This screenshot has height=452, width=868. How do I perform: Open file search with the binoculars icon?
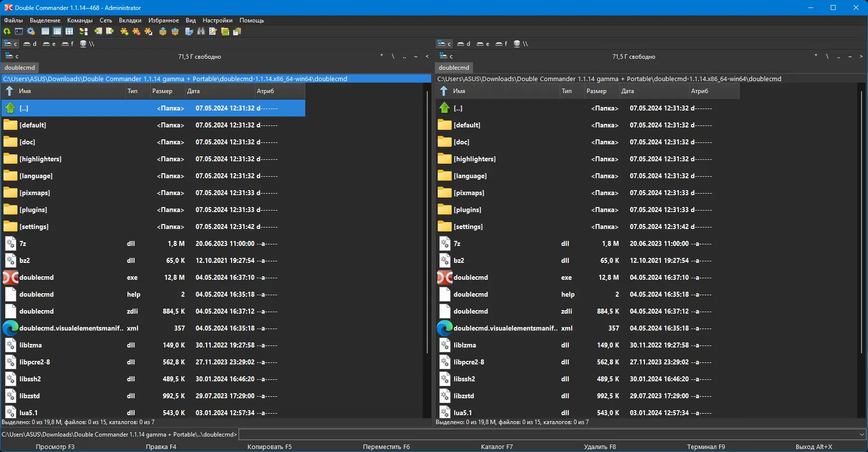[201, 31]
